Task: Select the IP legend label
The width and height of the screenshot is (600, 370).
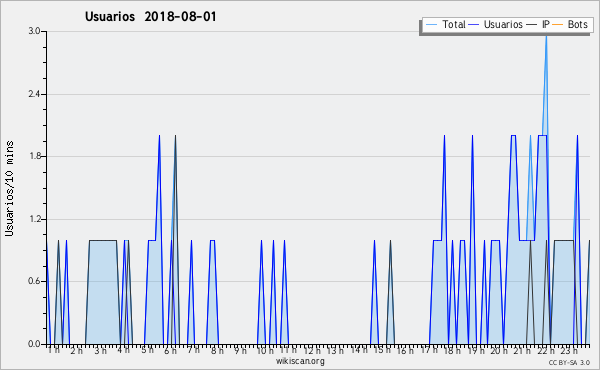Action: tap(546, 24)
